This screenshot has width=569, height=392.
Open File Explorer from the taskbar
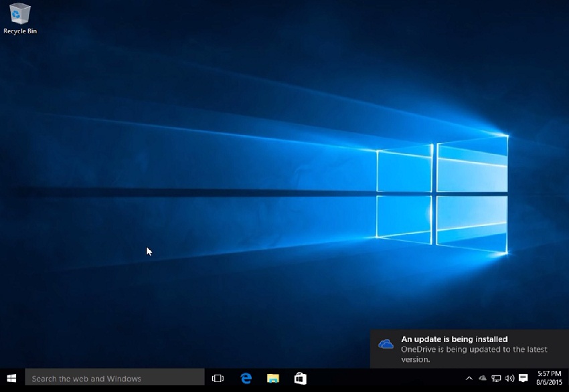(x=273, y=379)
